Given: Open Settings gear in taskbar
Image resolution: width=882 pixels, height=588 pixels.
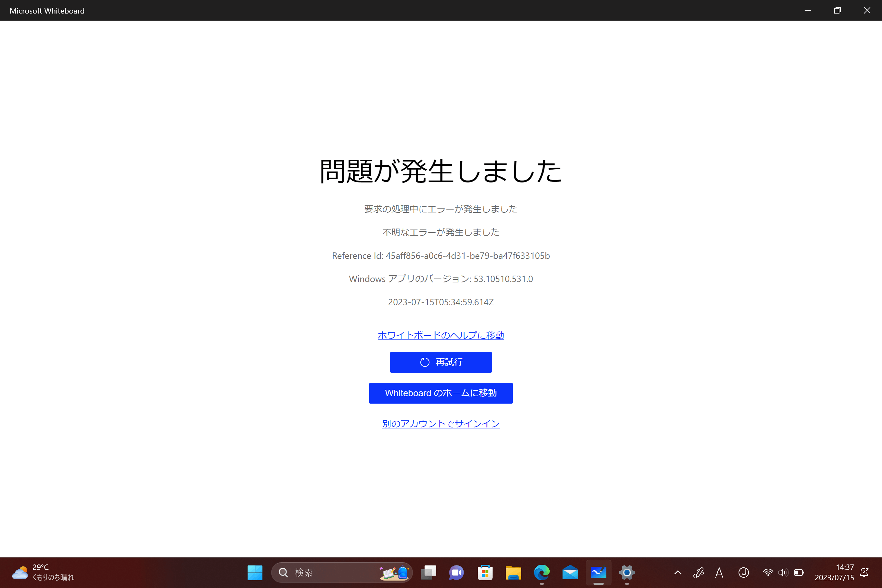Looking at the screenshot, I should (x=627, y=573).
